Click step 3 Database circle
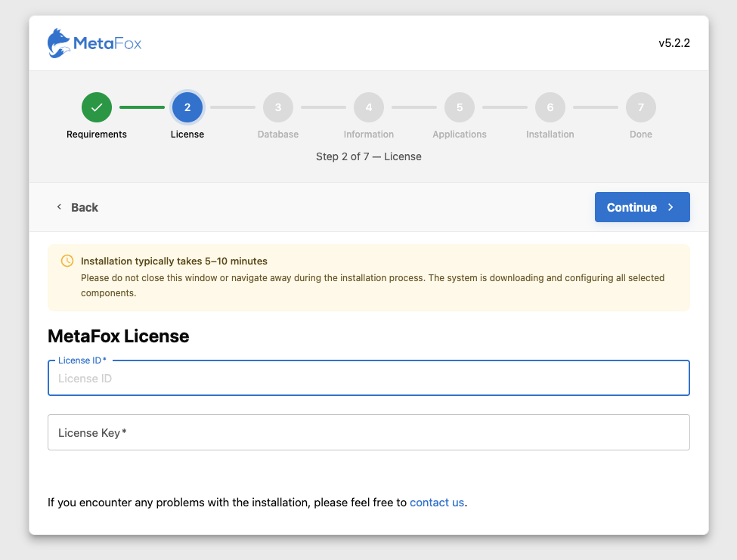Screen dimensions: 737x560 click(278, 107)
